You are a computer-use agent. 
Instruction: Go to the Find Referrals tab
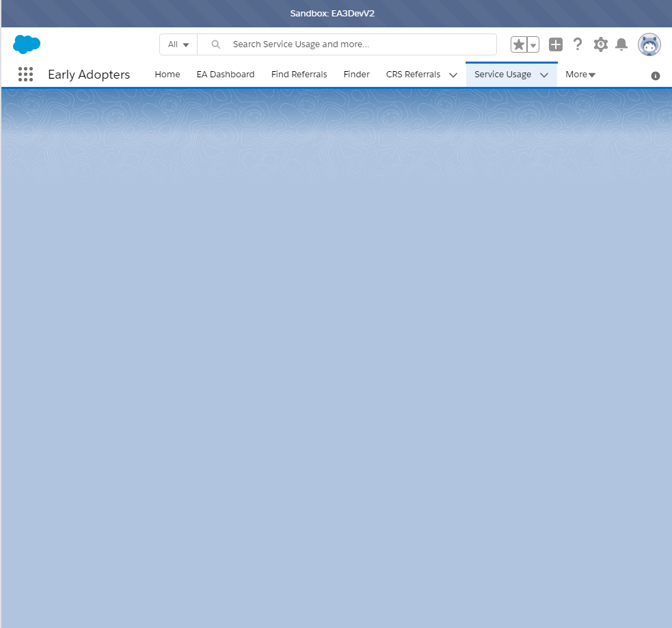click(x=299, y=74)
